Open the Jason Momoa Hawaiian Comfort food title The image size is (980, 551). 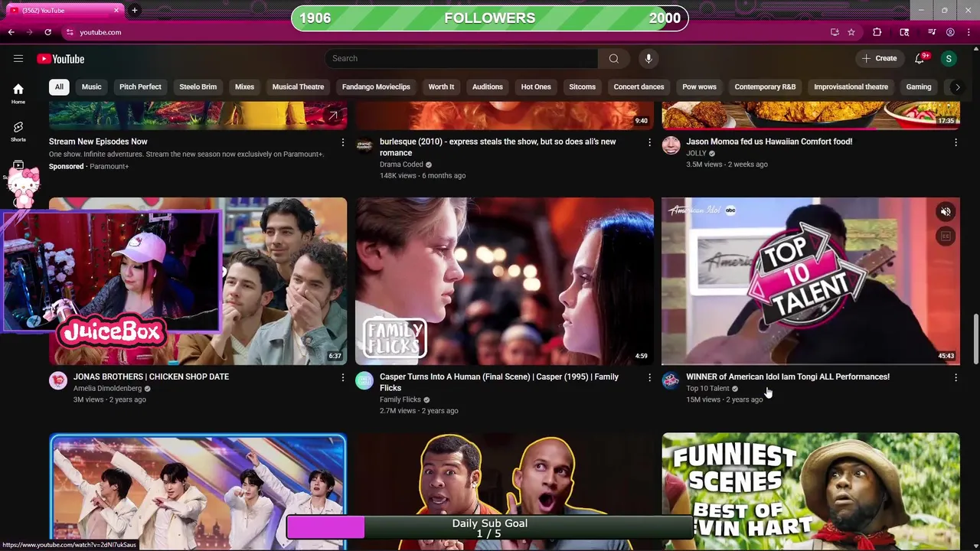(x=769, y=142)
